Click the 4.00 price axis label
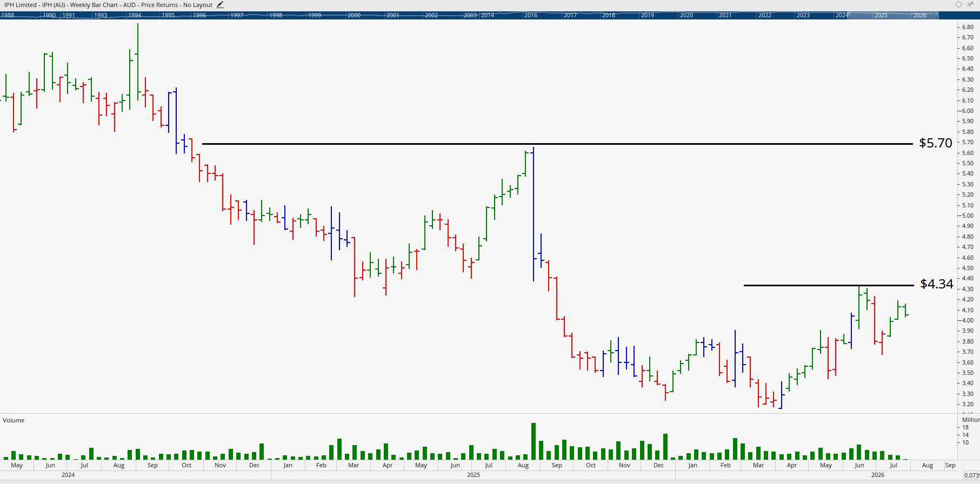 (x=968, y=320)
